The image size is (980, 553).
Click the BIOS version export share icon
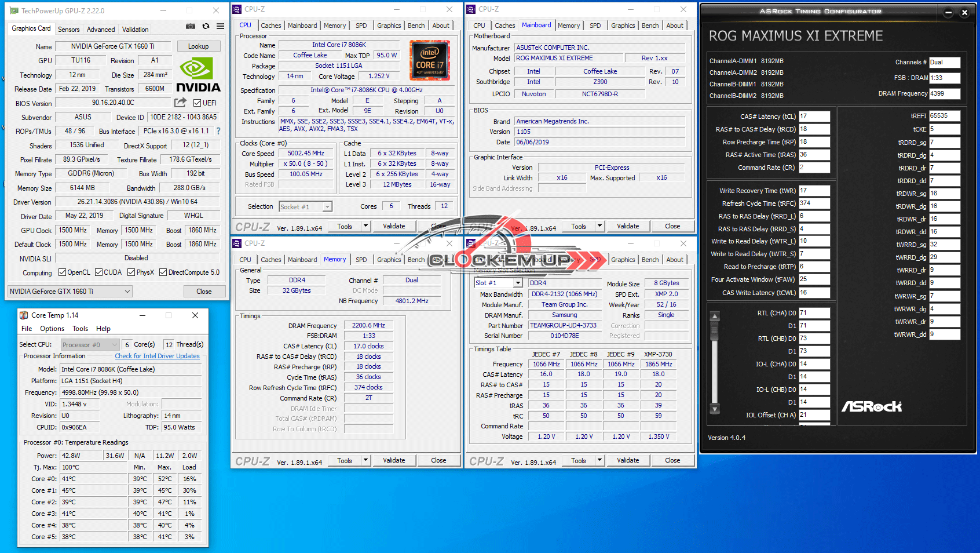tap(181, 103)
